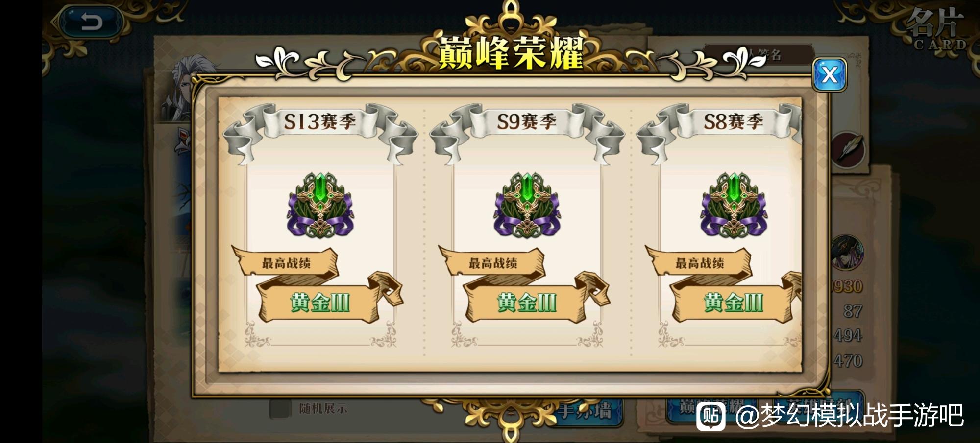Tap the S8 黄金III rank label
The image size is (980, 443).
coord(734,303)
